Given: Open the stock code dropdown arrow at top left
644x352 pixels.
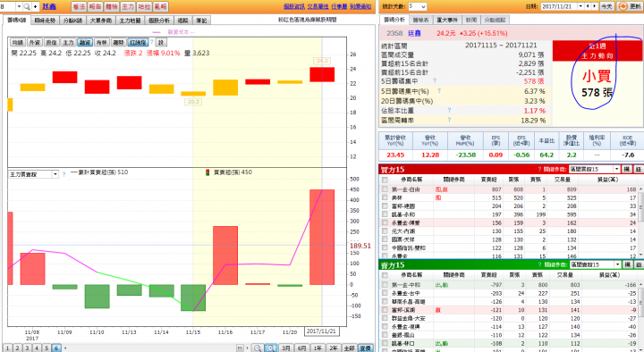Looking at the screenshot, I should coord(20,6).
